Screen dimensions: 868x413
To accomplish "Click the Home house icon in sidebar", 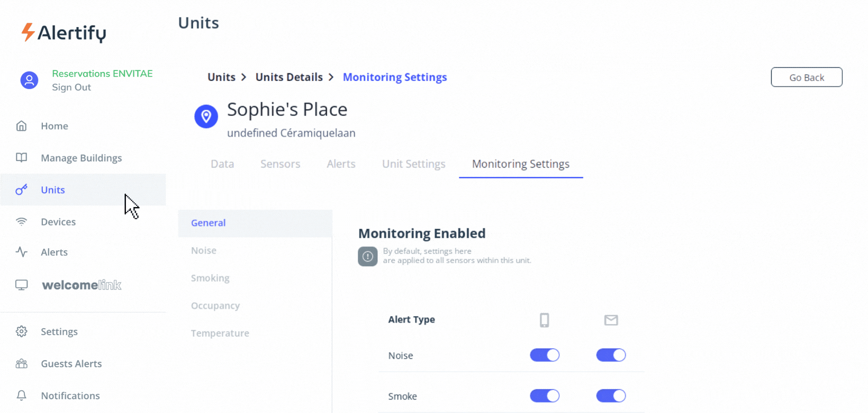I will pos(21,126).
